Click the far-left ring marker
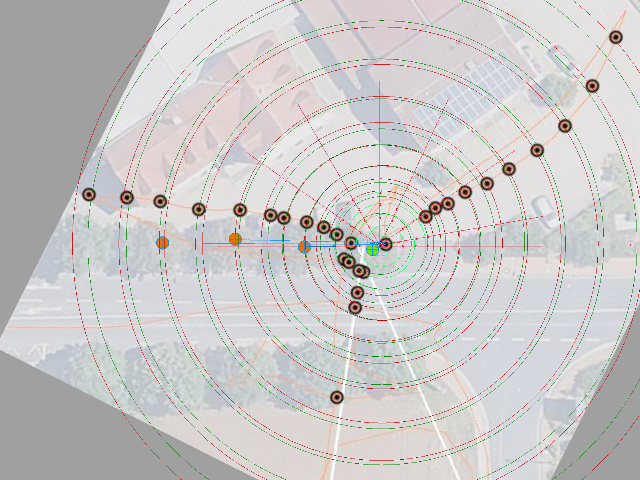Viewport: 640px width, 480px height. [89, 194]
